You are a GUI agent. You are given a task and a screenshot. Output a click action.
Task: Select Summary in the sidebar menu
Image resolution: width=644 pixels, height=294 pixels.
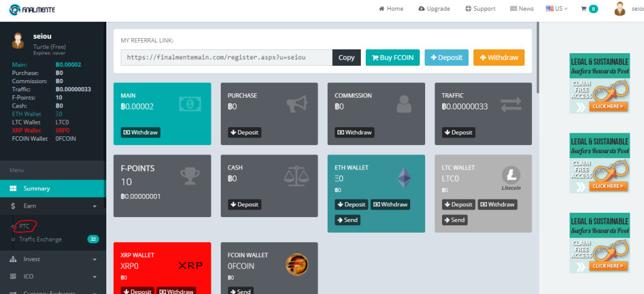[x=53, y=188]
